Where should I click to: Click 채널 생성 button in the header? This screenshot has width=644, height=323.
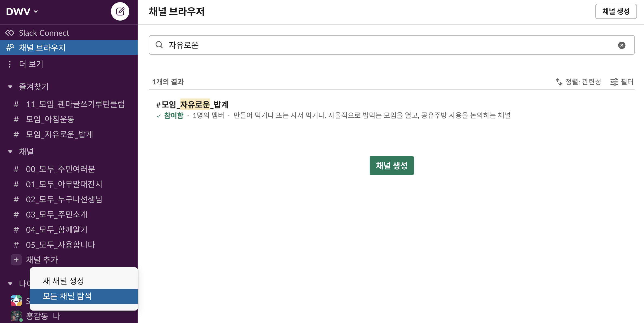(x=616, y=11)
